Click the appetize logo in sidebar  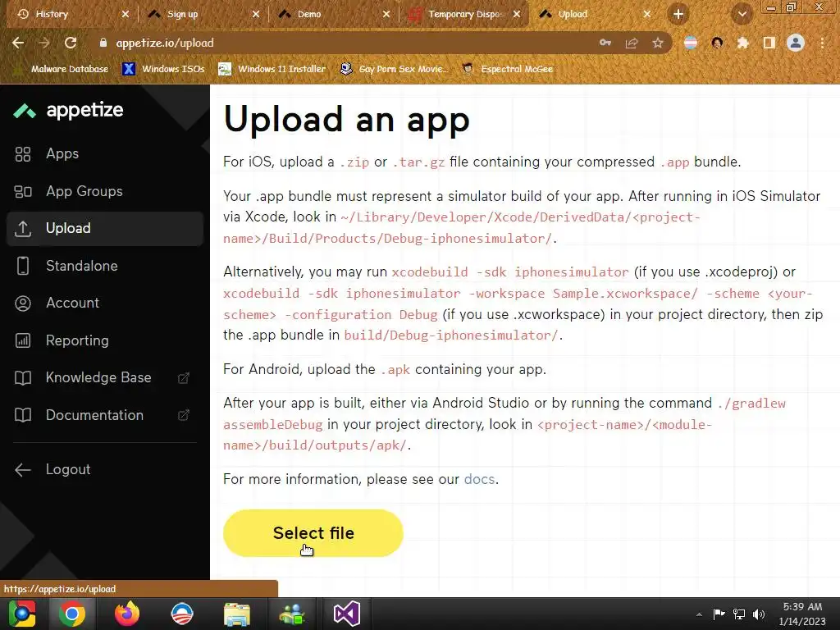point(69,111)
